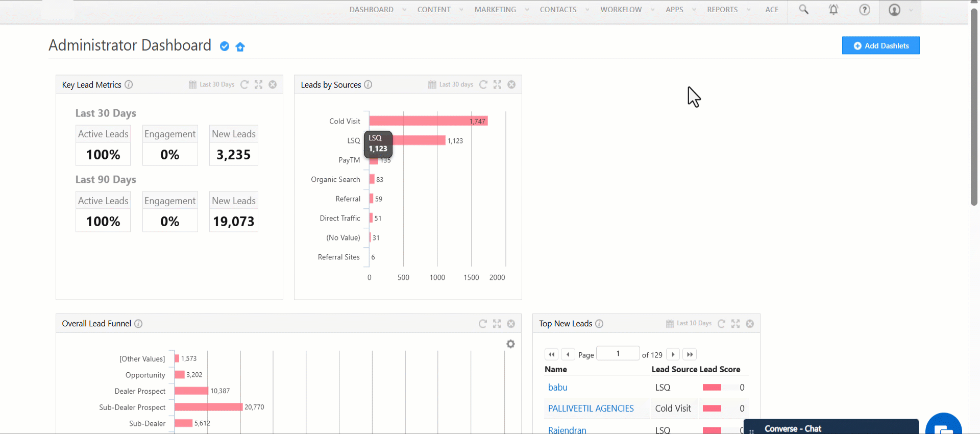Expand the REPORTS menu arrow
The height and width of the screenshot is (434, 980).
[749, 10]
